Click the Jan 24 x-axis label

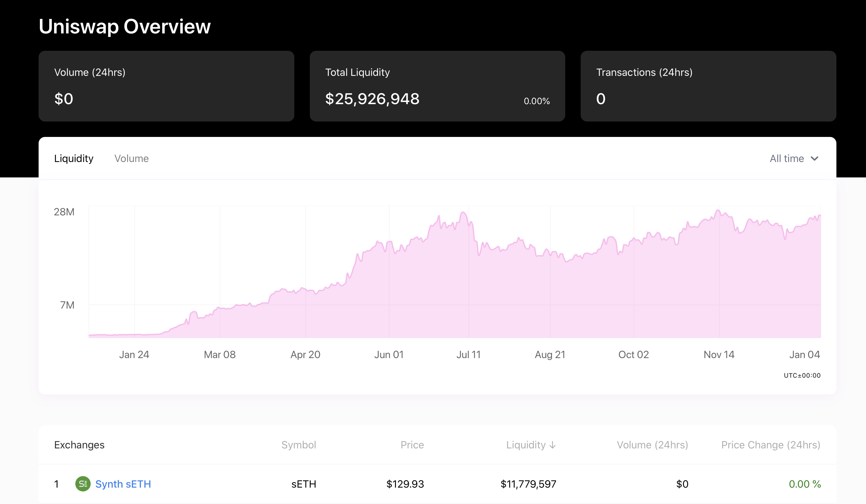(x=134, y=354)
